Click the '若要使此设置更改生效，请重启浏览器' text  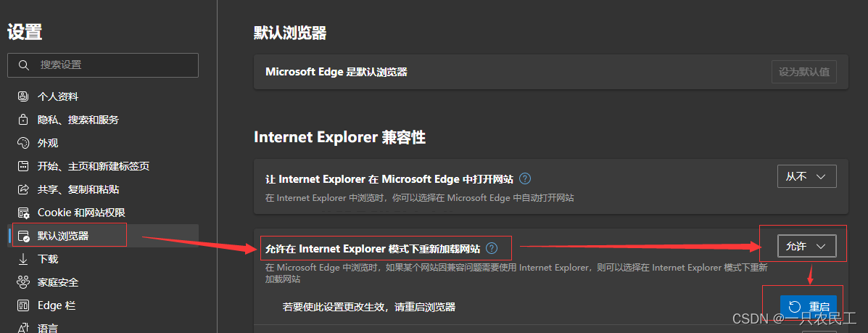(368, 306)
